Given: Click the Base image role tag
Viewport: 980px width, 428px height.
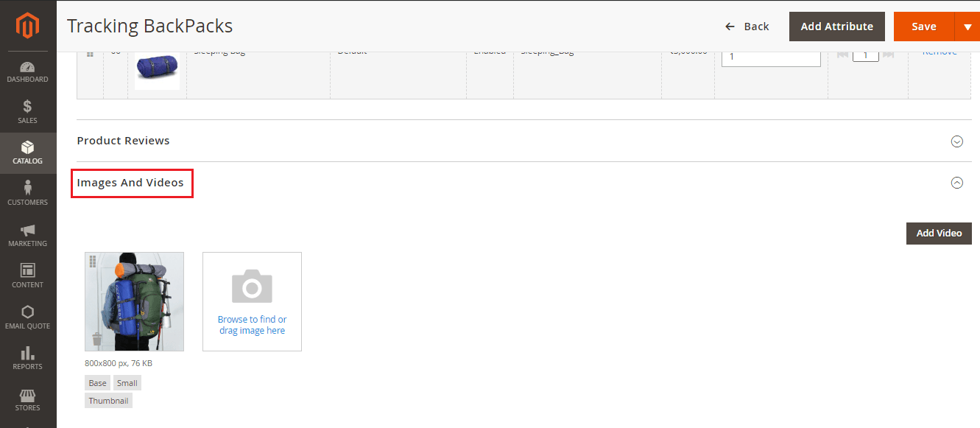Looking at the screenshot, I should [97, 383].
